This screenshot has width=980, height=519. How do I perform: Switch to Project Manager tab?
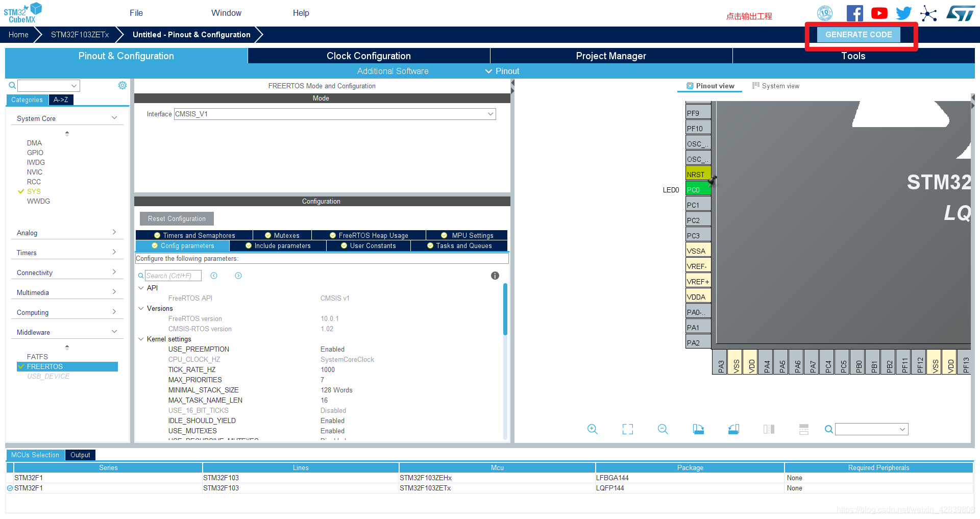611,56
